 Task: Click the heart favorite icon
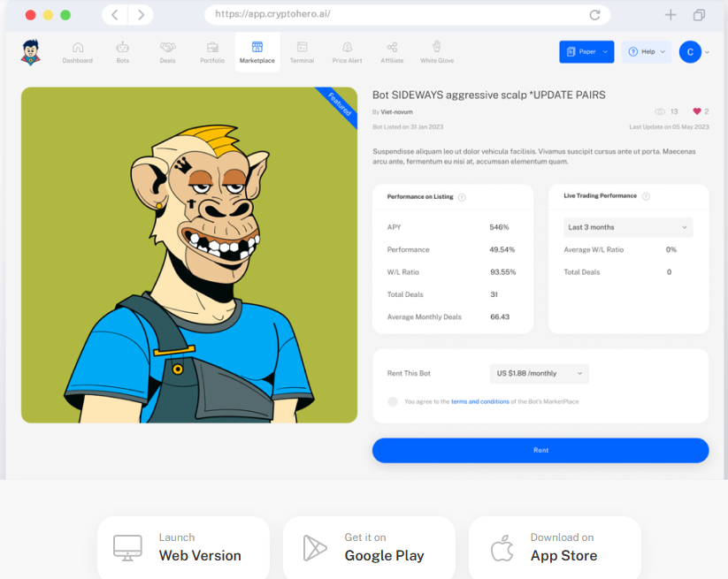click(x=697, y=111)
